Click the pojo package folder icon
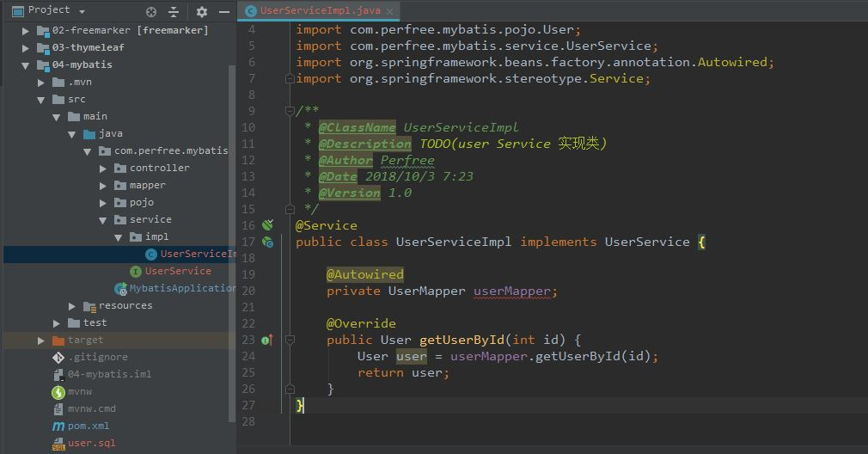The image size is (868, 454). pos(120,203)
